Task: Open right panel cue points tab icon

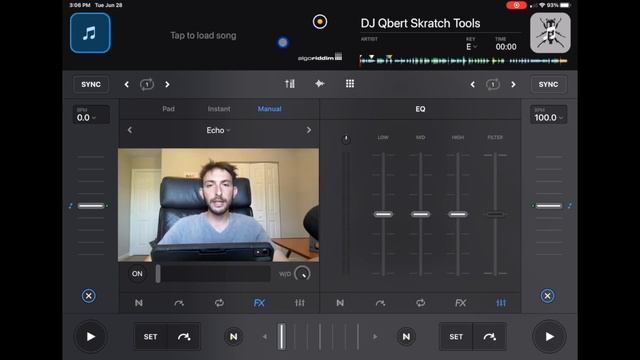Action: coord(340,303)
